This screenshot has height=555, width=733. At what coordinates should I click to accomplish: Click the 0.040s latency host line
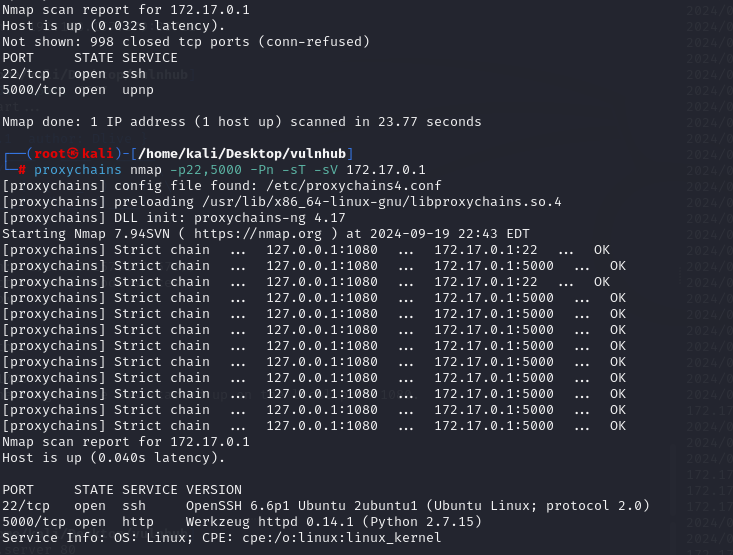point(114,457)
